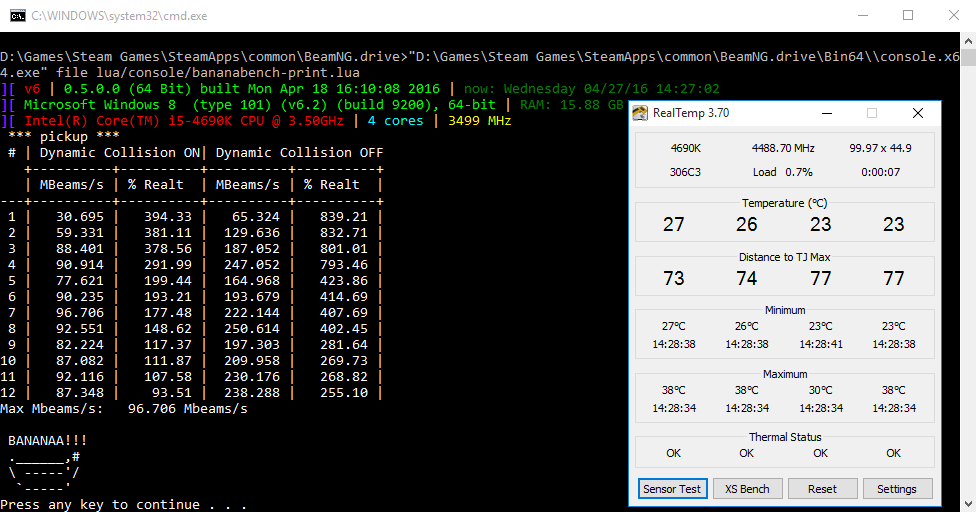This screenshot has width=976, height=512.
Task: Click the Max Mbeams/s result line
Action: (x=124, y=409)
